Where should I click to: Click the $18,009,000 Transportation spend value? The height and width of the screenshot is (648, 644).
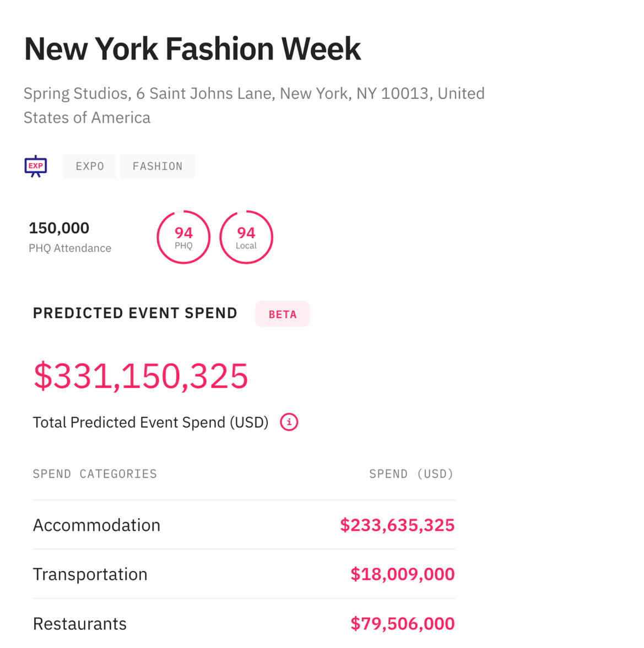coord(402,574)
